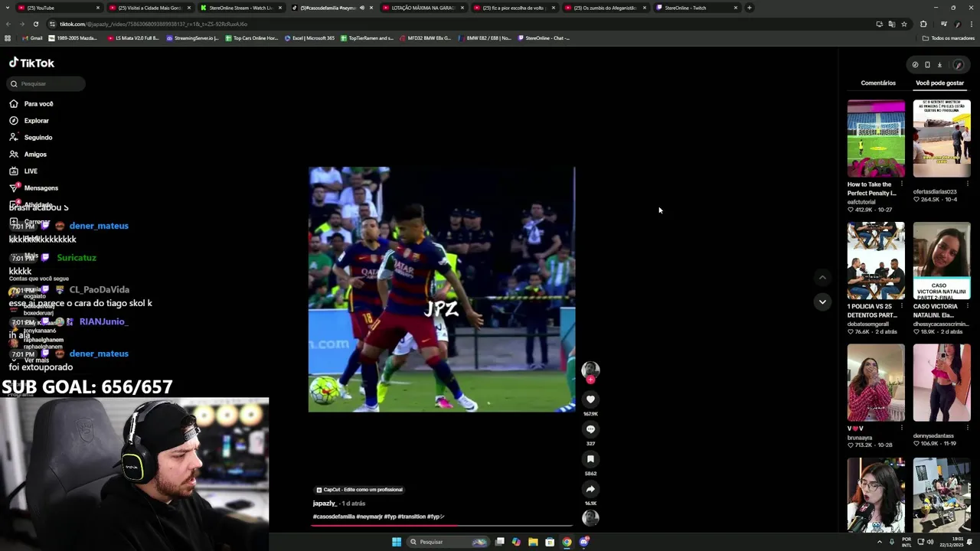The width and height of the screenshot is (980, 551).
Task: Open Google Chrome from the taskbar
Action: (567, 542)
